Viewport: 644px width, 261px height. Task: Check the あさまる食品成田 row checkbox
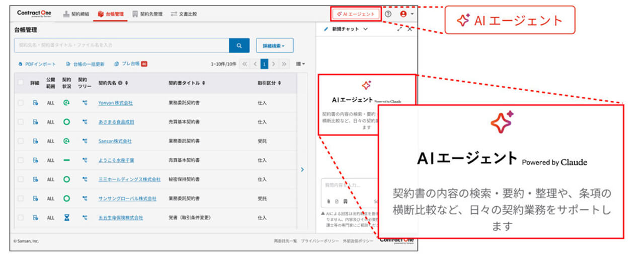pos(21,122)
